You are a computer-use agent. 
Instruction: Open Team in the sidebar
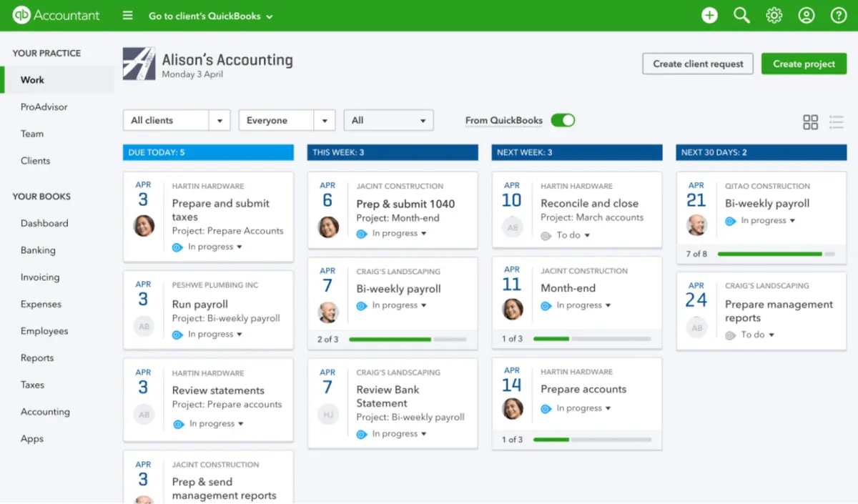point(32,134)
